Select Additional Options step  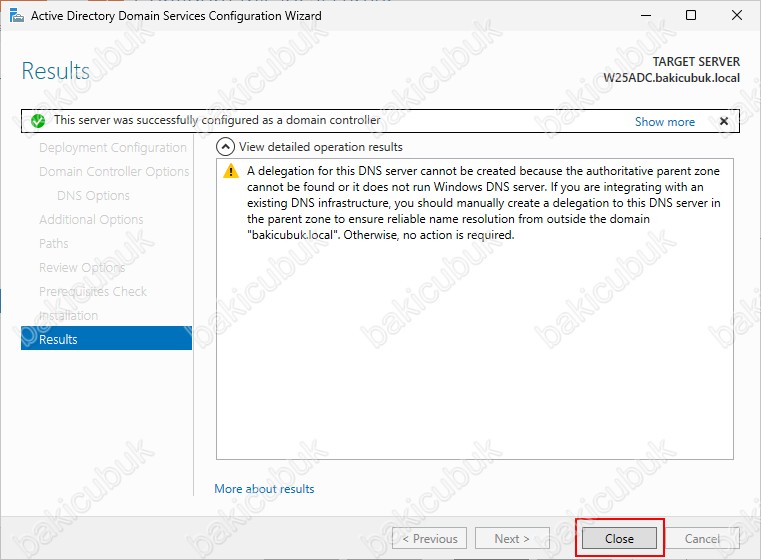click(x=91, y=219)
